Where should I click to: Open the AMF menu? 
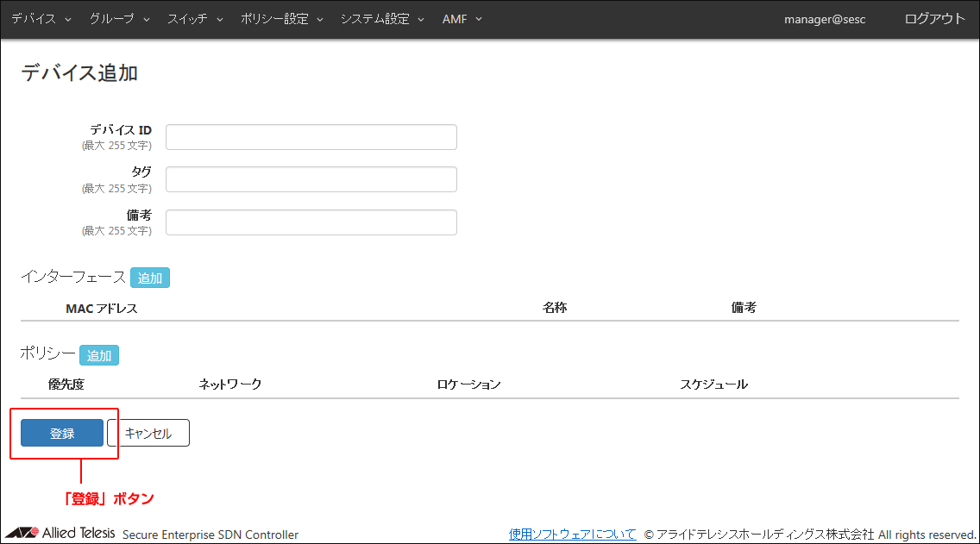click(x=462, y=19)
